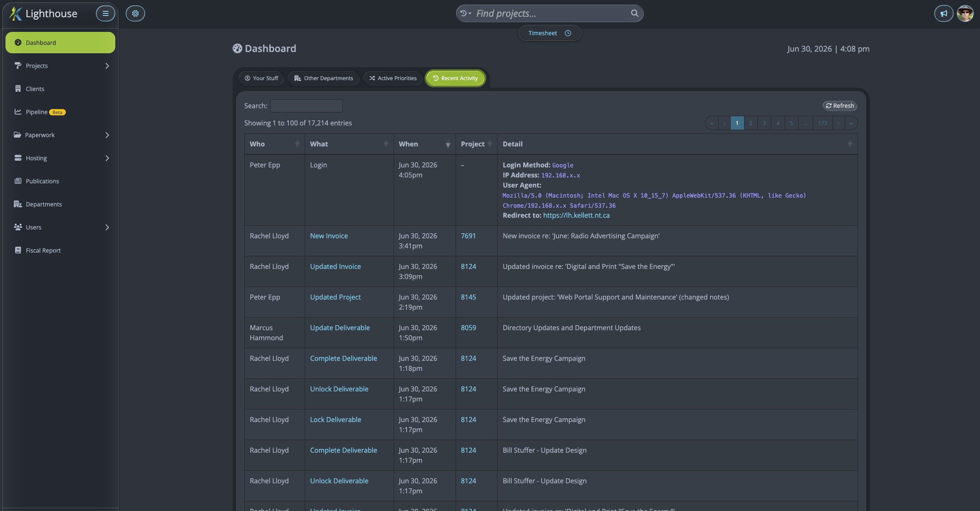Expand the Users submenu chevron
Screen dimensions: 980x511
[x=107, y=227]
